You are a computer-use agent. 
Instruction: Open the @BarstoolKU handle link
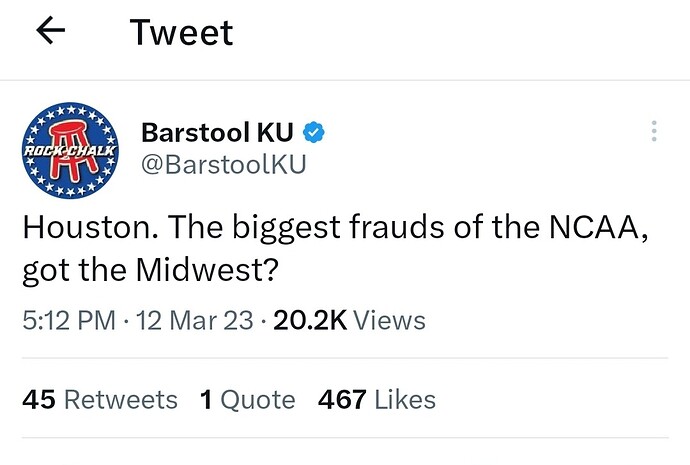pyautogui.click(x=224, y=165)
